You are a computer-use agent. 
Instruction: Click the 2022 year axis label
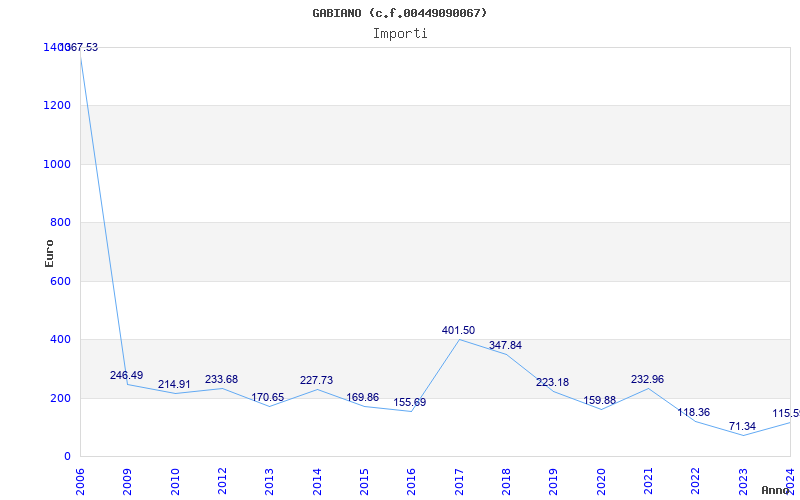(695, 481)
